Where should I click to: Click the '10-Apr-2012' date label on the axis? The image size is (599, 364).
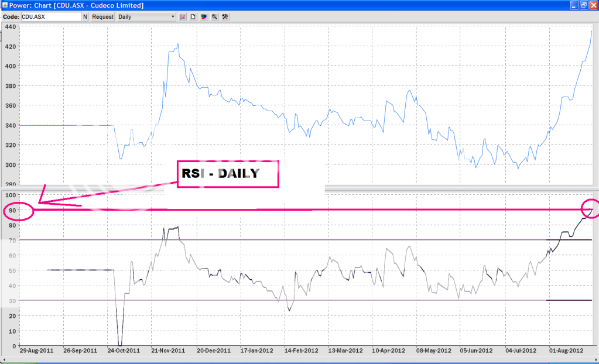(388, 351)
